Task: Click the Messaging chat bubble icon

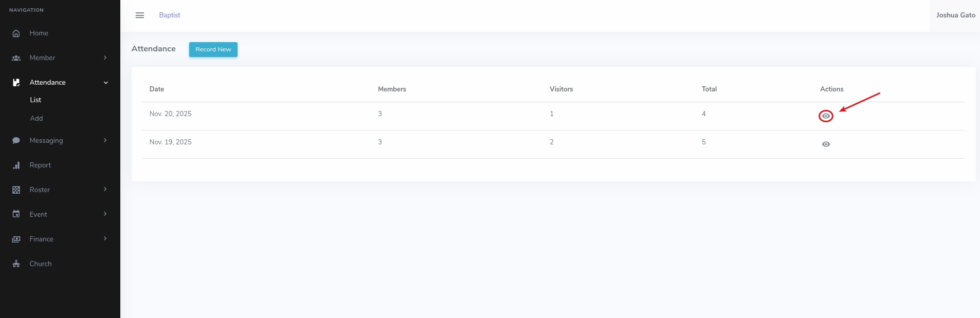Action: (16, 140)
